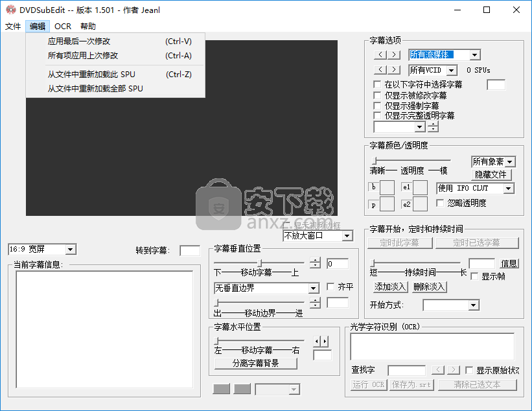
Task: Click the 删除淡入 button
Action: coord(429,287)
